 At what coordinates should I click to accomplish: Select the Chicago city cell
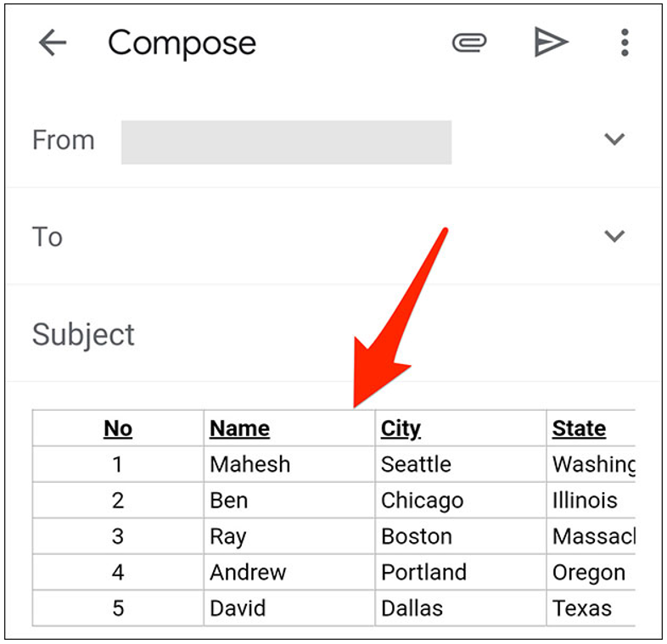tap(422, 501)
